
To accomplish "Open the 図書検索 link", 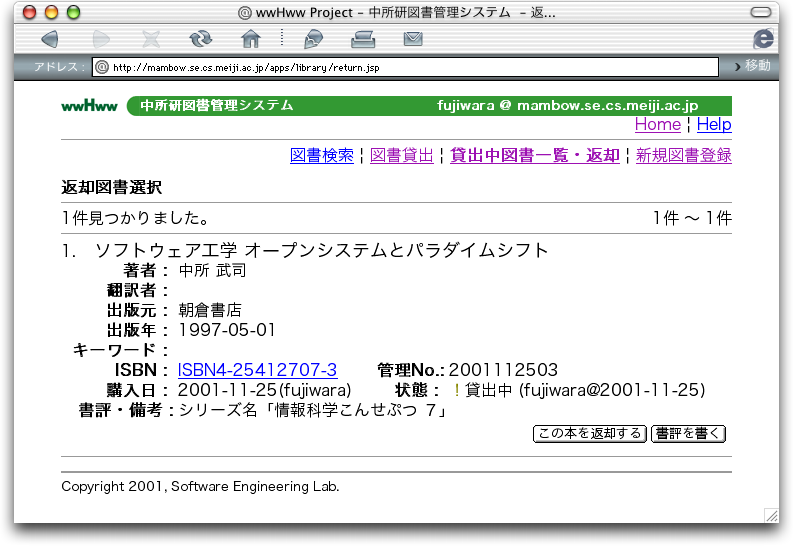I will pos(322,155).
